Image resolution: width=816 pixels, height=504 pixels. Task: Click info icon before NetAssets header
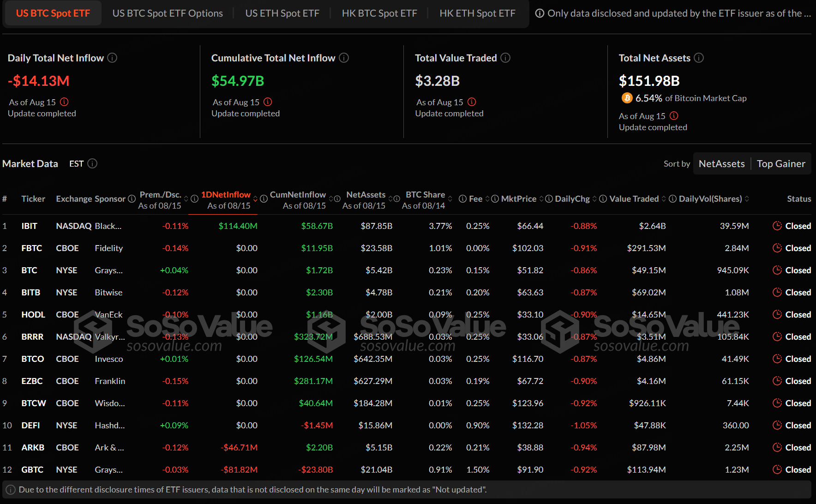(337, 199)
